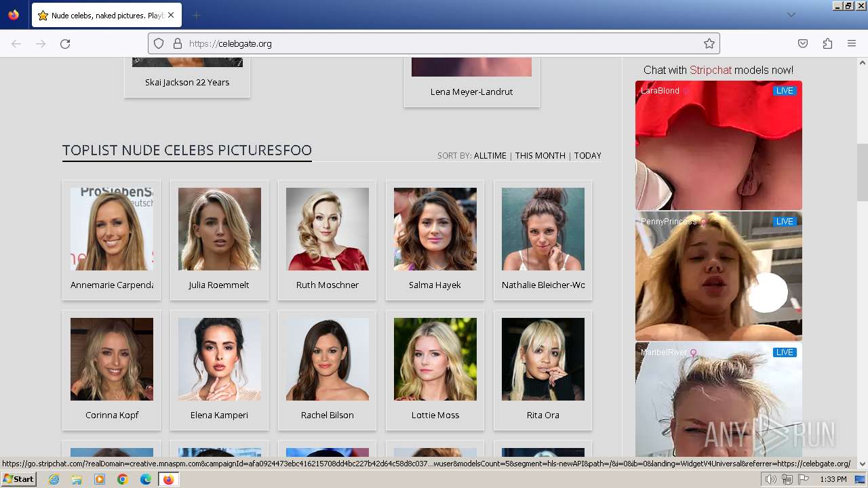This screenshot has width=868, height=488.
Task: Open the Windows Start menu
Action: 19,479
